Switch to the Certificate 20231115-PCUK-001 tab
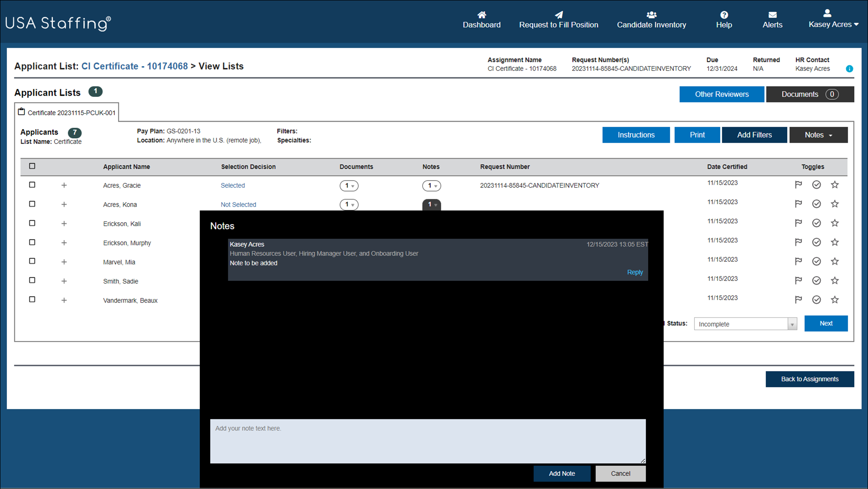The image size is (868, 489). click(x=71, y=112)
